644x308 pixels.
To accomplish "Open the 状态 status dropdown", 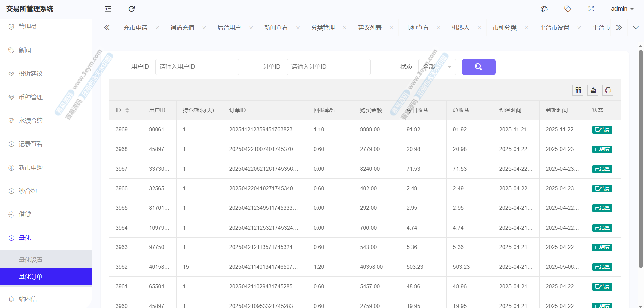I will click(x=437, y=67).
